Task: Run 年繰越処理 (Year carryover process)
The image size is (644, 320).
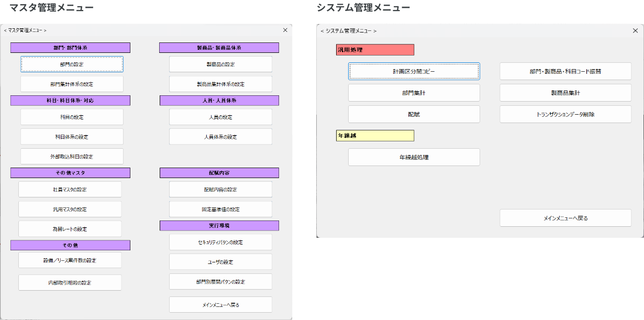Action: coord(414,157)
